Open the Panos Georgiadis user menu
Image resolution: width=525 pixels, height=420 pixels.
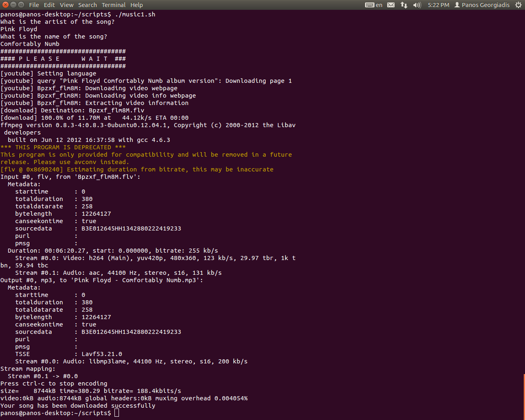pos(482,5)
